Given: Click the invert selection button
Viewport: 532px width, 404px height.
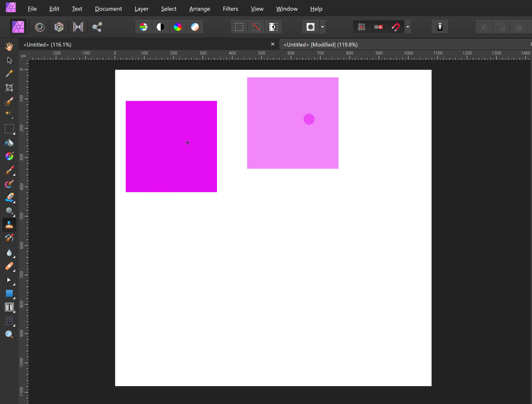Looking at the screenshot, I should (273, 27).
